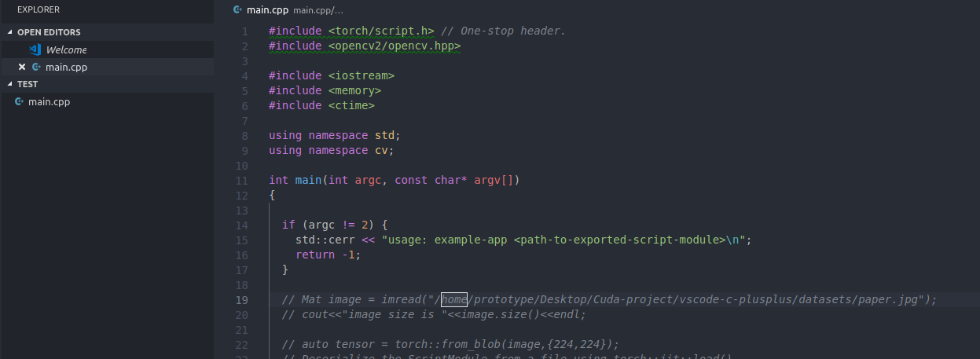Viewport: 980px width, 359px height.
Task: Click the opening brace on line 12
Action: [272, 195]
